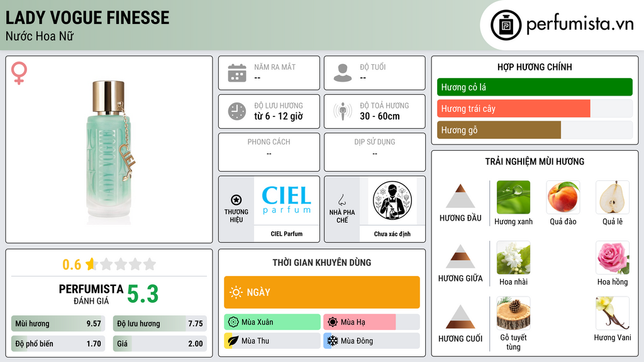The height and width of the screenshot is (362, 644).
Task: Click the person silhouette icon beside Độ tuổi
Action: (x=343, y=73)
